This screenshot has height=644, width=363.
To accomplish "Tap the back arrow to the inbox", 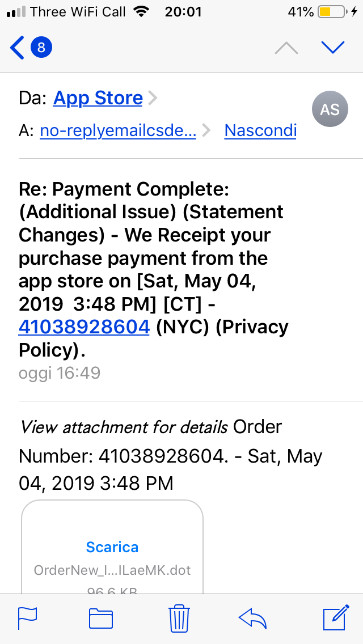I will pos(17,48).
